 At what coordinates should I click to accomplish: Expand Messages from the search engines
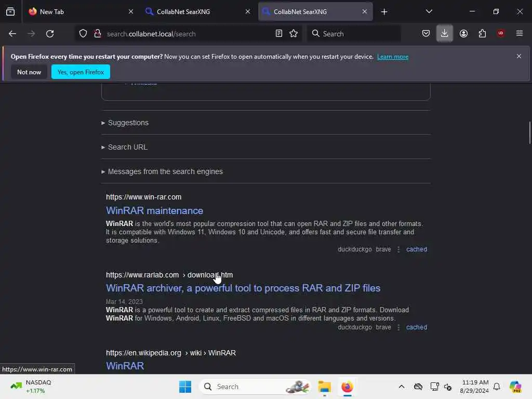point(162,171)
